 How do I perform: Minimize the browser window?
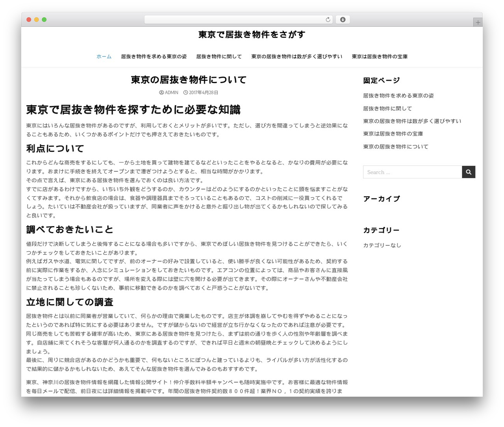pos(37,20)
